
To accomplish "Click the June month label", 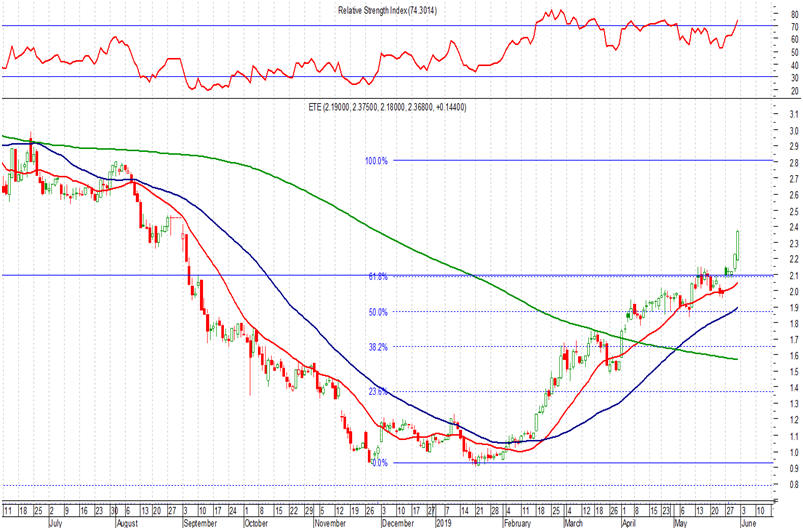I will coord(748,523).
